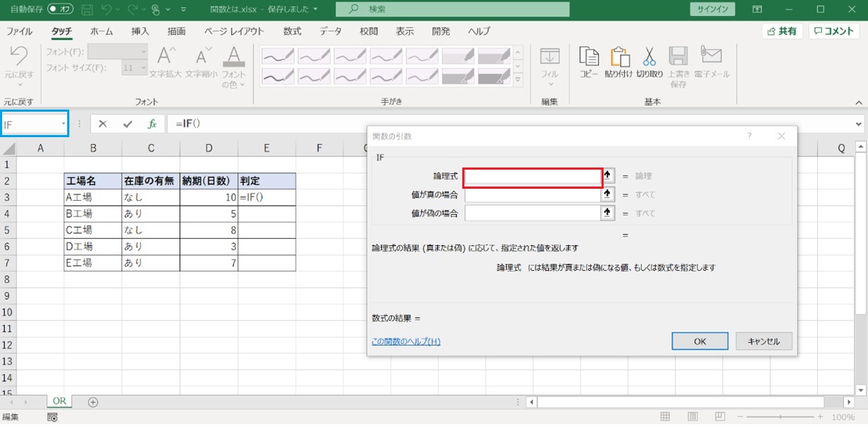Open この関数のヘルプ help link

(x=406, y=341)
